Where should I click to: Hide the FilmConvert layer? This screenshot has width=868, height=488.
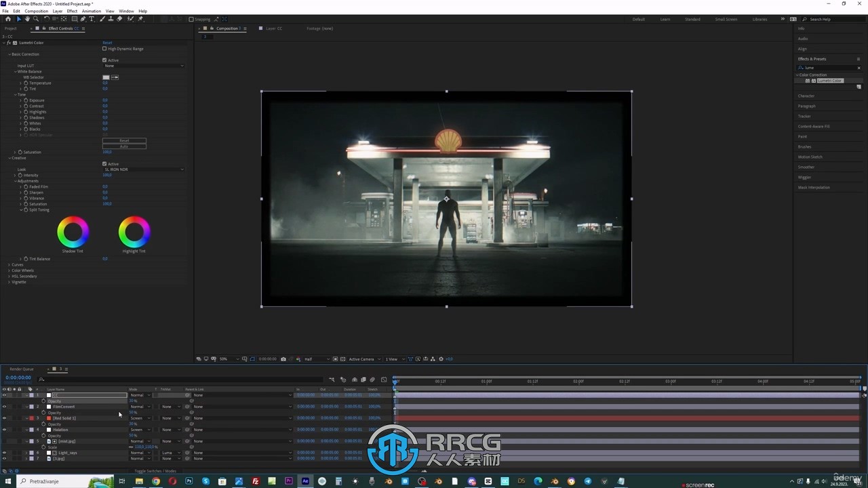point(4,407)
